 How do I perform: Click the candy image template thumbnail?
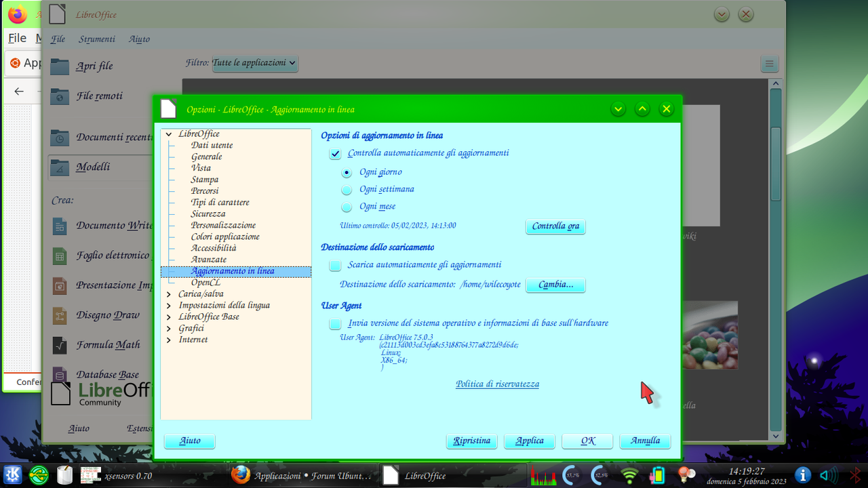[709, 335]
